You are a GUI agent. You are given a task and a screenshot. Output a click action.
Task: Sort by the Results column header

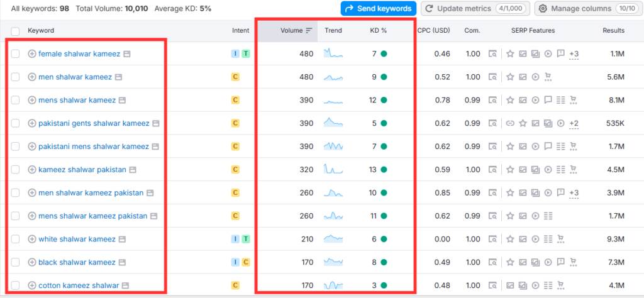[x=614, y=30]
